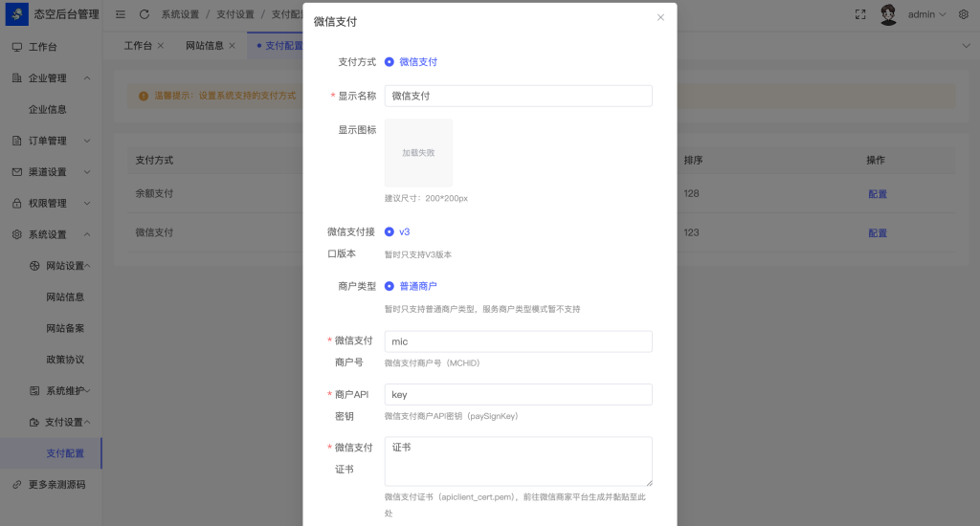This screenshot has width=980, height=526.
Task: Click the 微信支付商户号 input field
Action: (518, 341)
